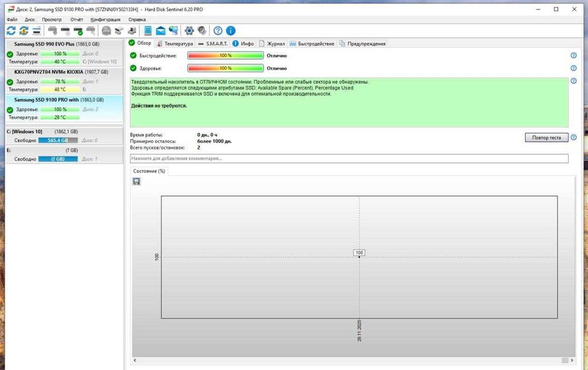Open the Просмотр menu
This screenshot has height=370, width=588.
pos(52,19)
